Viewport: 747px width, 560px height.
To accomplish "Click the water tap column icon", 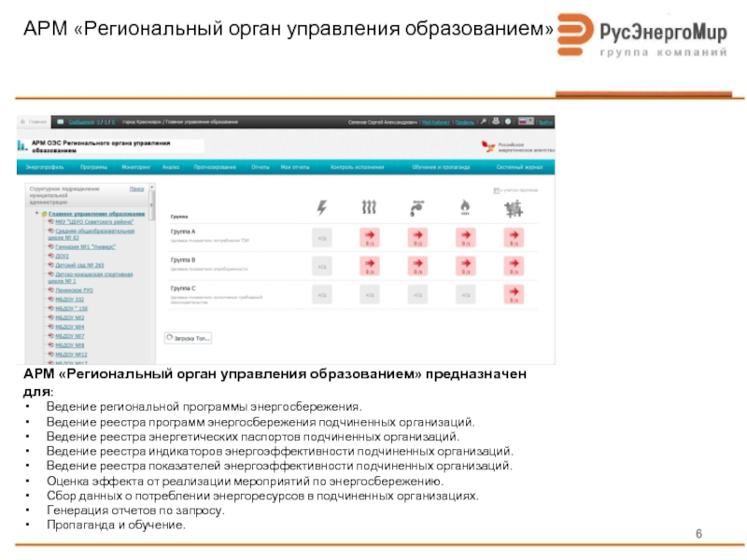I will pyautogui.click(x=417, y=207).
